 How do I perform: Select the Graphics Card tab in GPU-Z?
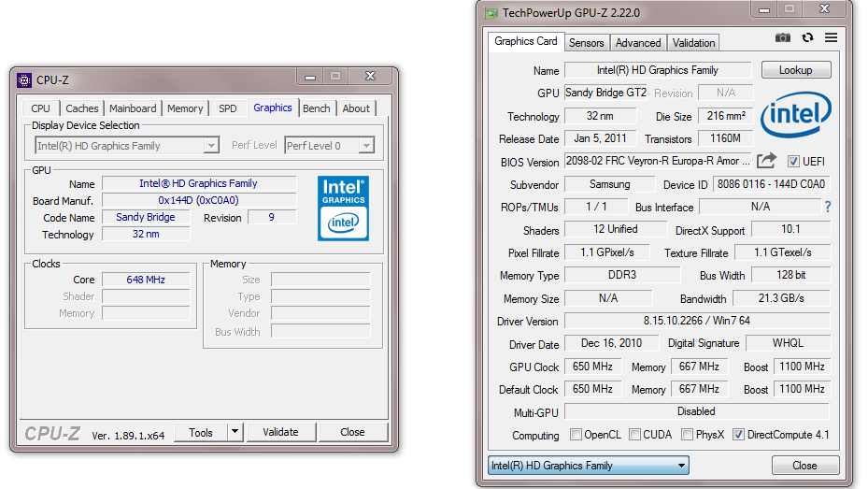[526, 41]
